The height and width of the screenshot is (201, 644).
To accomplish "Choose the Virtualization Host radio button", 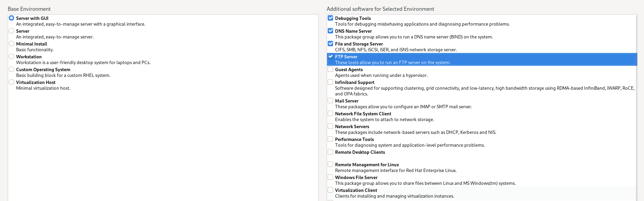I will [11, 82].
